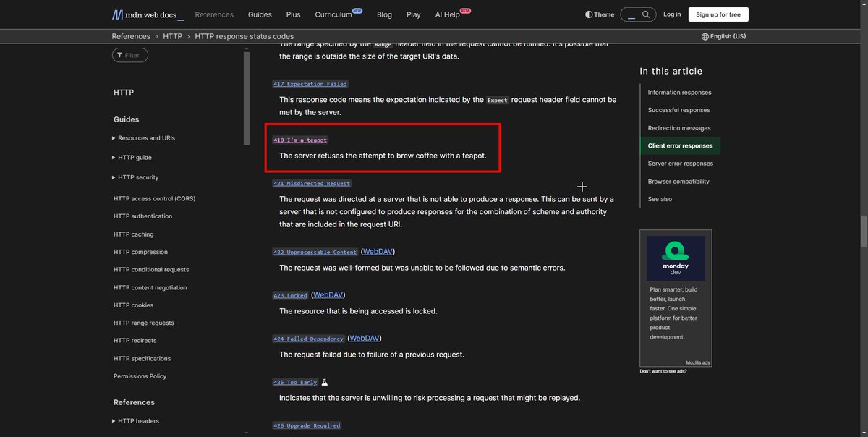The height and width of the screenshot is (437, 868).
Task: Open HTTP authentication guide
Action: (142, 216)
